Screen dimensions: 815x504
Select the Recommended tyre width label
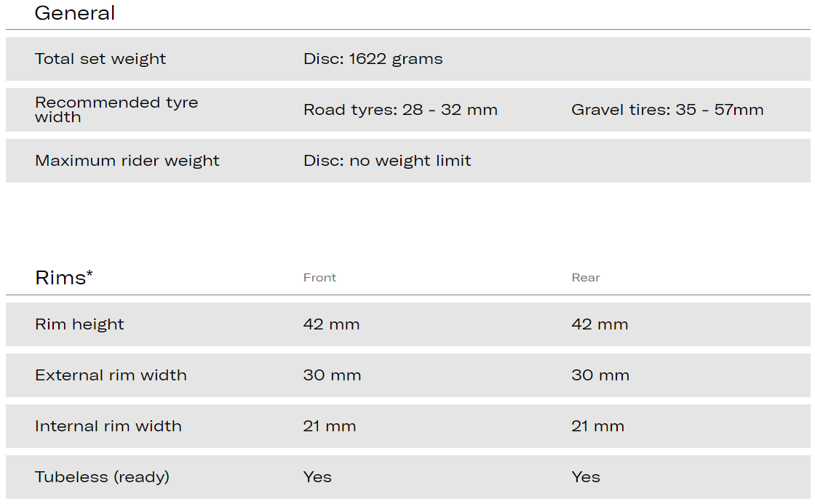point(116,110)
